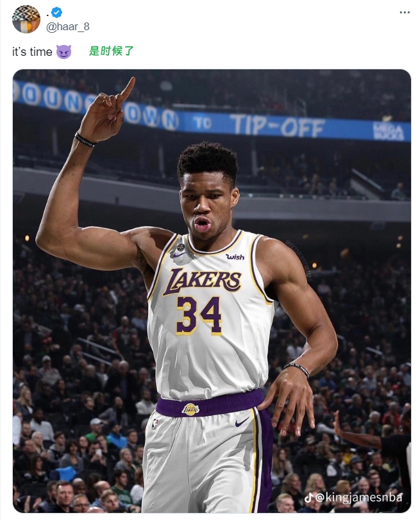Click the purple devil emoji
The image size is (420, 520).
(x=63, y=52)
